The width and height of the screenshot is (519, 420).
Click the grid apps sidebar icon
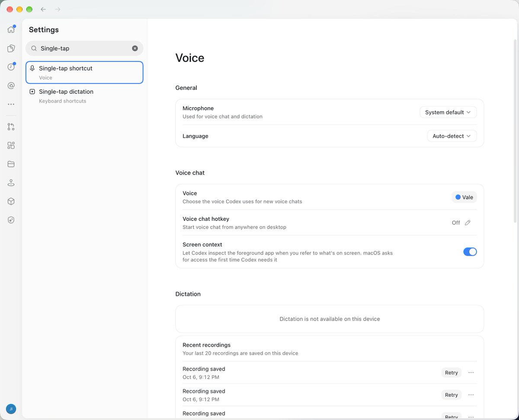coord(11,145)
